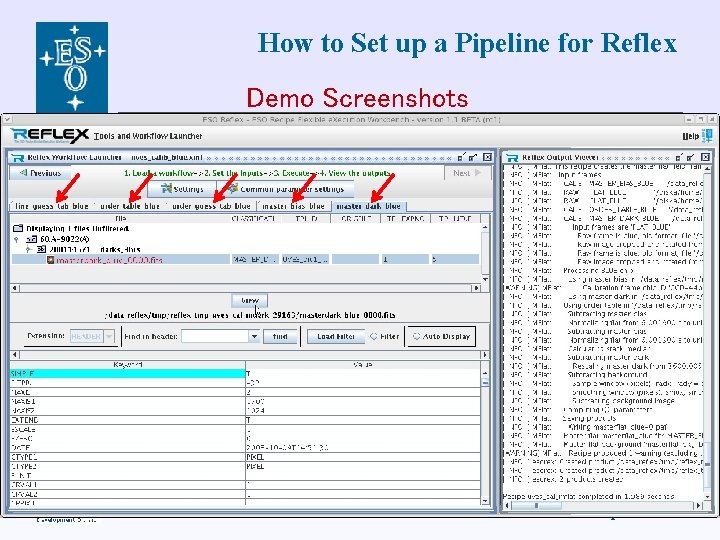This screenshot has width=720, height=540.
Task: Click the Find button
Action: click(280, 336)
